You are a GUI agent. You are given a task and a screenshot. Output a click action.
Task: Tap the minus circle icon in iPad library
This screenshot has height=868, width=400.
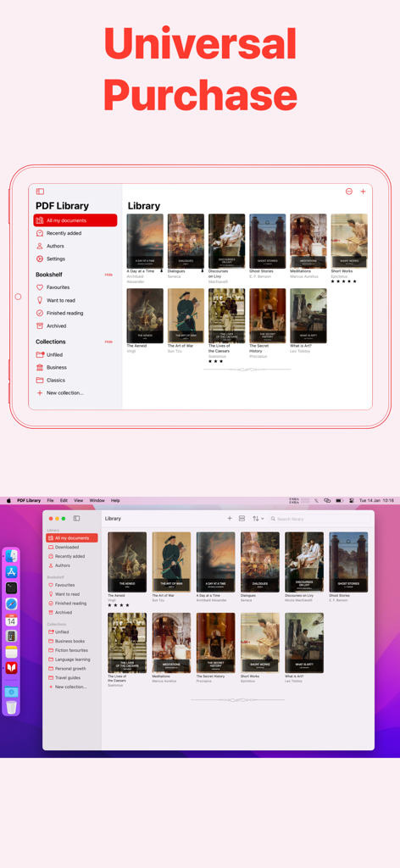(x=348, y=192)
